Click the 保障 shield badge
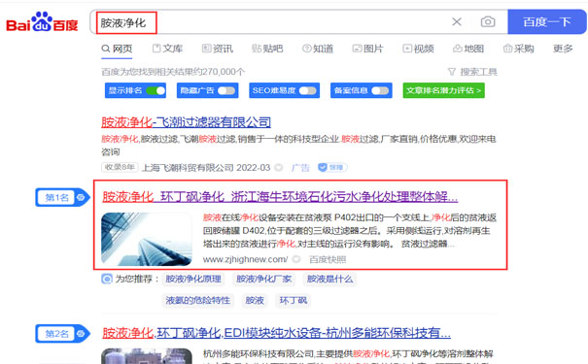This screenshot has height=364, width=588. pyautogui.click(x=332, y=167)
